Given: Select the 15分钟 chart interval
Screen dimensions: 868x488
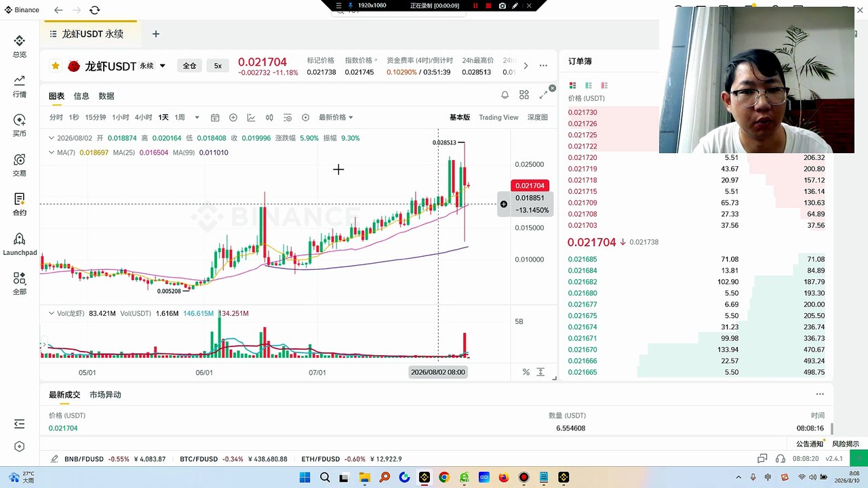Looking at the screenshot, I should 96,117.
